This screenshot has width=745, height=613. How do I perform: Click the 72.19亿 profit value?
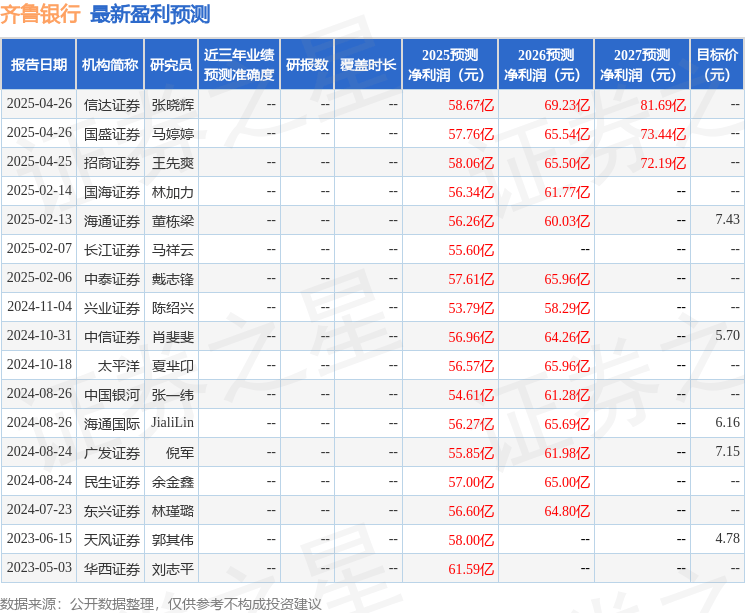[663, 163]
